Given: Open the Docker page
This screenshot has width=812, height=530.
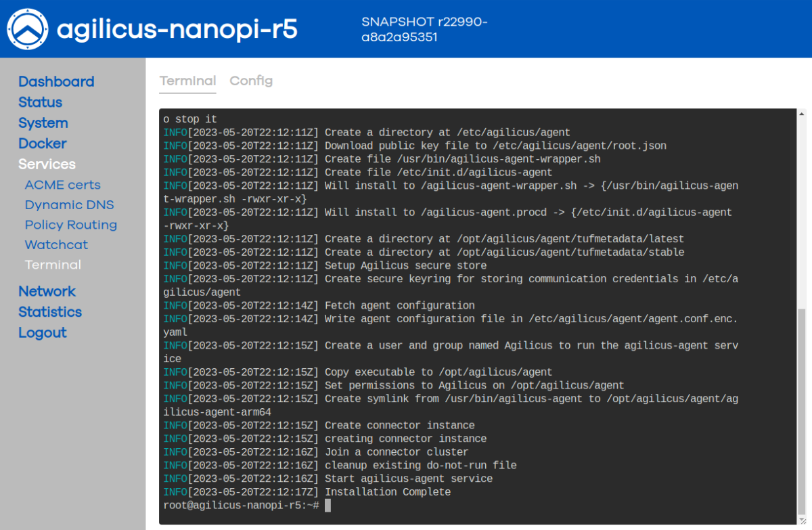Looking at the screenshot, I should [42, 143].
